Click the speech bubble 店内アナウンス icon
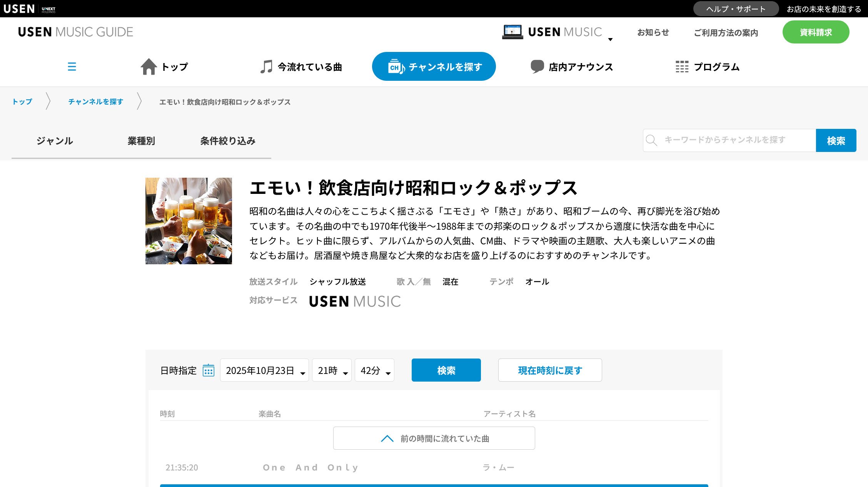Screen dimensions: 868x487 [x=537, y=67]
